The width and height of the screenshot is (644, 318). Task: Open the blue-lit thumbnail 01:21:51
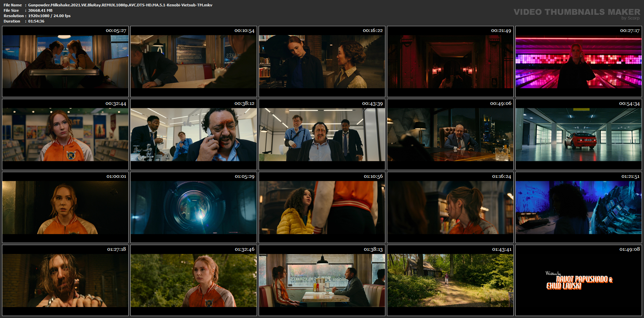pos(578,207)
